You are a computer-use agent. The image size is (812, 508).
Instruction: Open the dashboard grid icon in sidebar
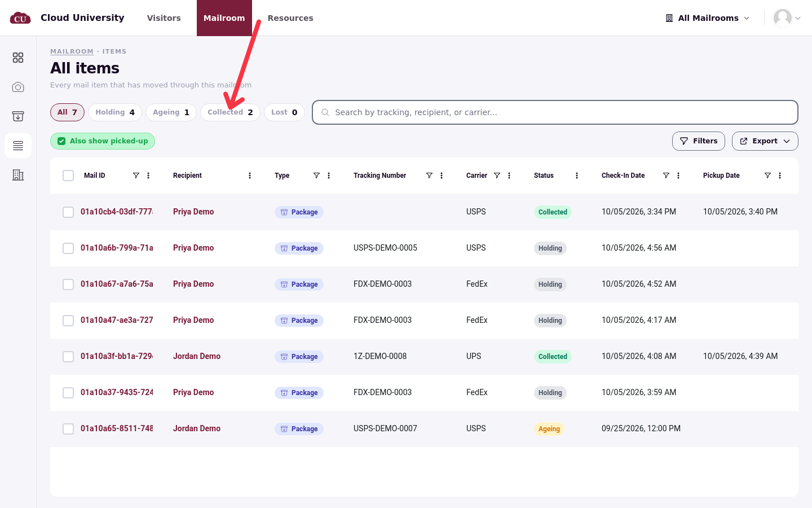point(18,58)
